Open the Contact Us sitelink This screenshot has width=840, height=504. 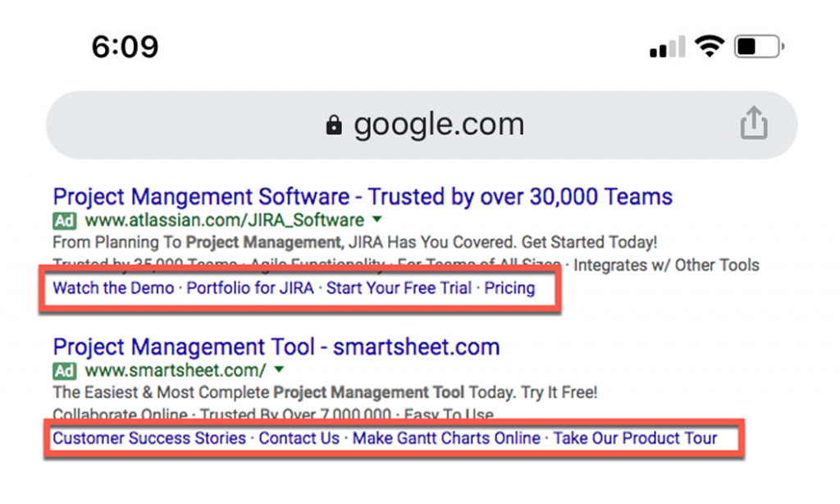tap(299, 438)
